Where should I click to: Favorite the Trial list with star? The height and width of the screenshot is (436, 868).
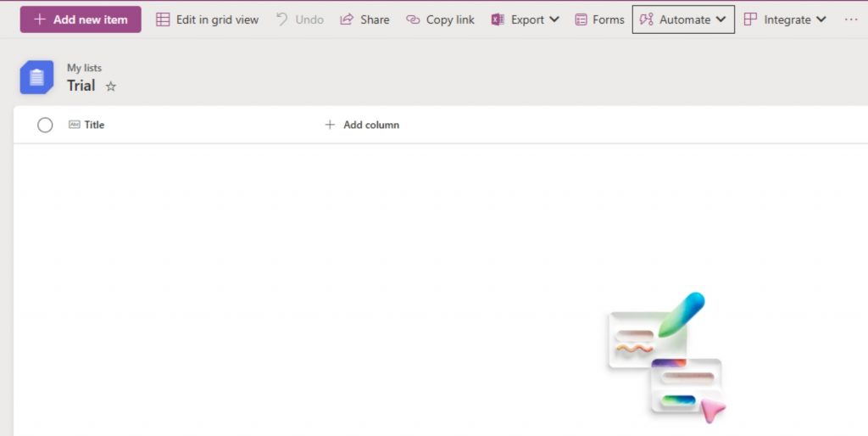[111, 87]
